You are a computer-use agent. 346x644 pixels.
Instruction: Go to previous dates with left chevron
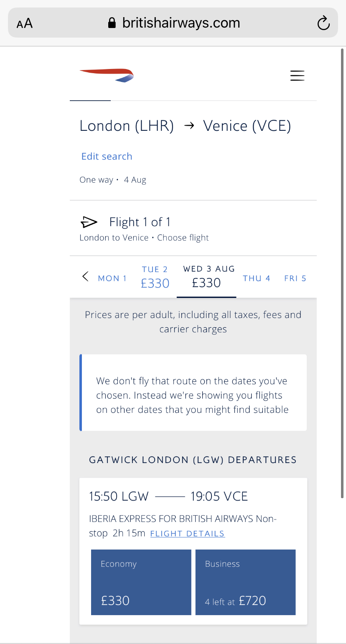[x=85, y=277]
